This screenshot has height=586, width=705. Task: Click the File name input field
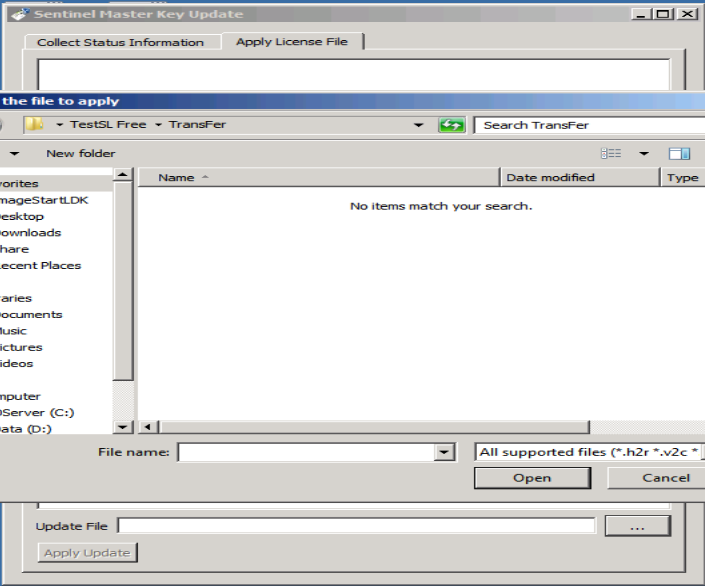(x=306, y=452)
